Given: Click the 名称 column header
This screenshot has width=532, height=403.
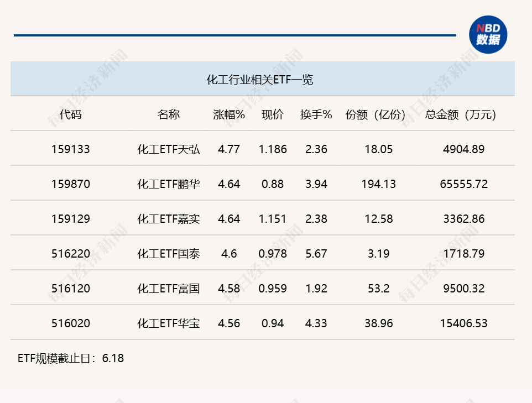Looking at the screenshot, I should (168, 114).
